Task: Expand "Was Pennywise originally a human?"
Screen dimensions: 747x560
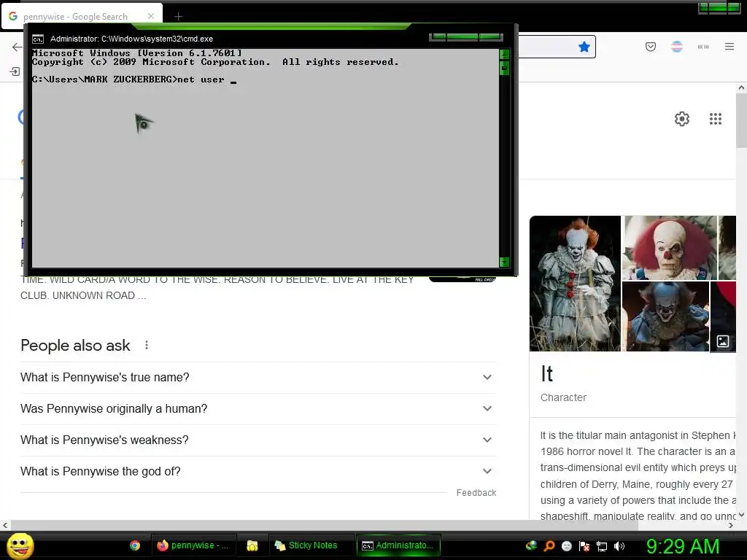Action: tap(258, 408)
